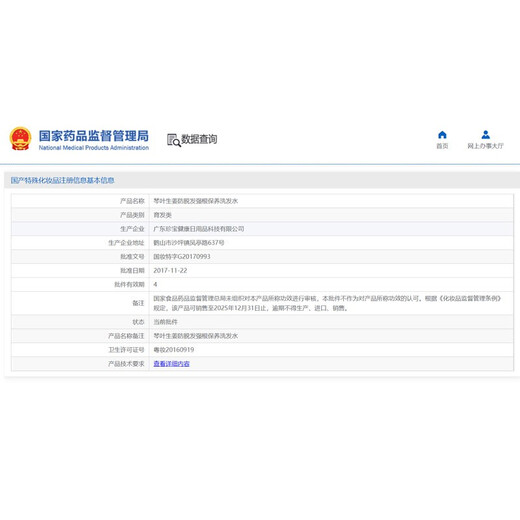Select company name 广东珍宝健康日用品科技有限公司

coord(199,229)
